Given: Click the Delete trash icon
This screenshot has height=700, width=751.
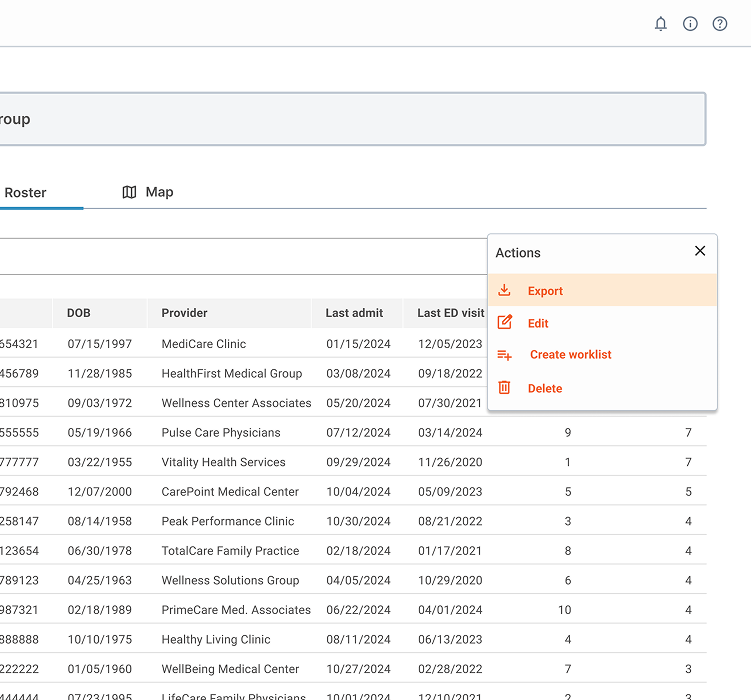Looking at the screenshot, I should point(504,388).
